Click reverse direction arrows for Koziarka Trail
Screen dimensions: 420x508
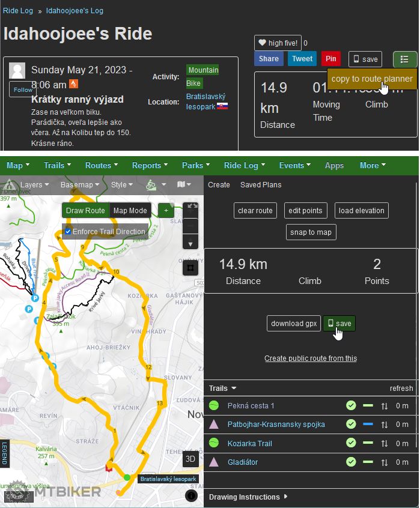[385, 444]
